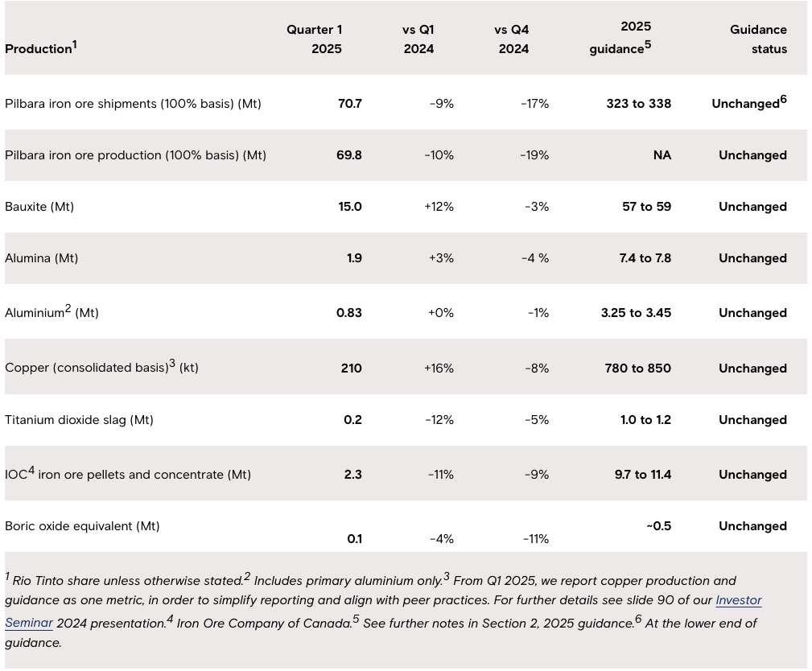Click the vs Q4 2024 column header
Screen dimensions: 812x671
(x=513, y=39)
